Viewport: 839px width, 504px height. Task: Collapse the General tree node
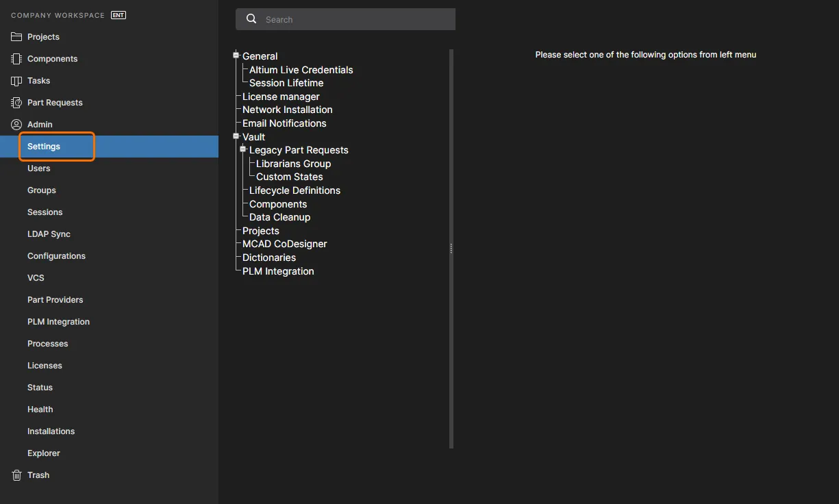coord(236,55)
